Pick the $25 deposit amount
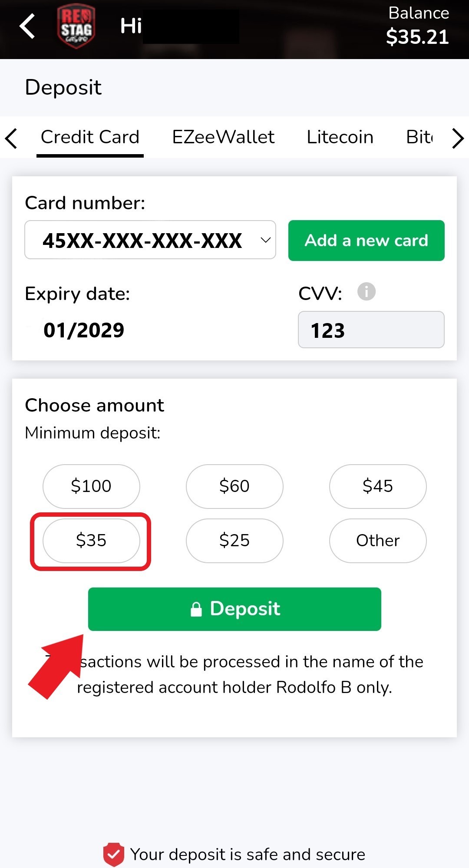Screen dimensions: 469x868 coord(234,541)
